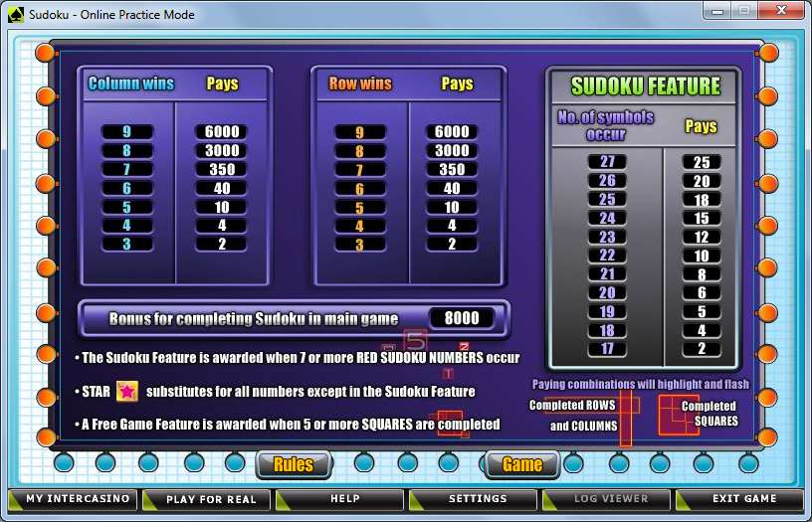This screenshot has height=522, width=812.
Task: Click 'Bonus for completing Sudoku in main game' text
Action: [x=253, y=319]
